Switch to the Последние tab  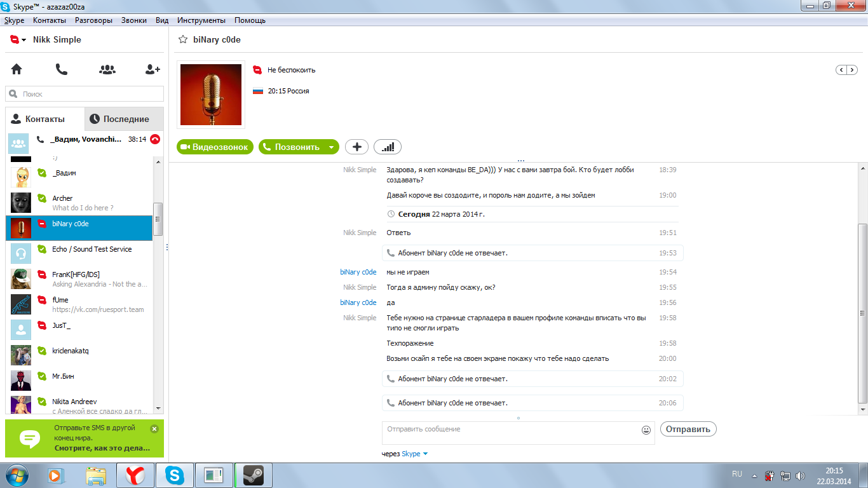point(124,119)
